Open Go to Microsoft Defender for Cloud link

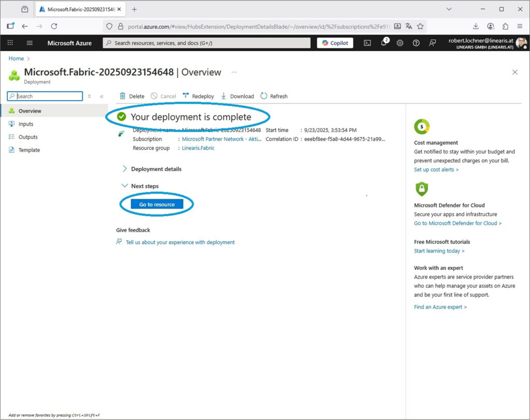coord(458,223)
